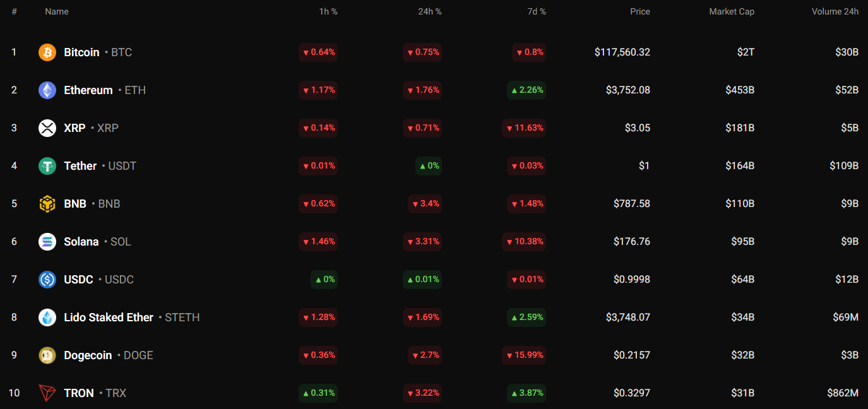Click the Solana logo icon
The height and width of the screenshot is (409, 868).
pyautogui.click(x=47, y=242)
